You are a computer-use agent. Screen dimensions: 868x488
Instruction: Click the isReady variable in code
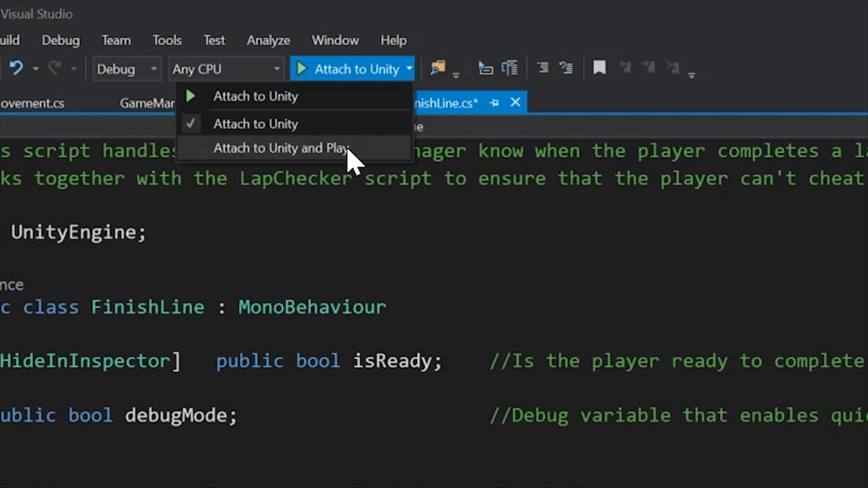[397, 361]
